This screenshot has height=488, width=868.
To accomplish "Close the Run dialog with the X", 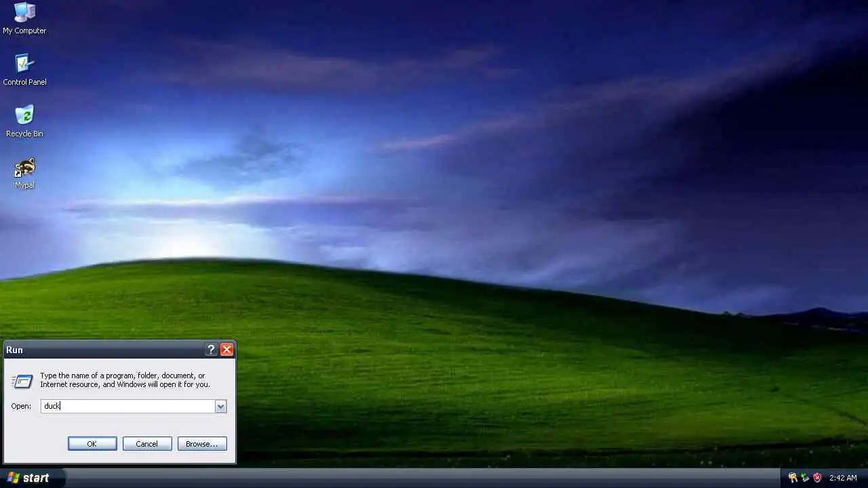I will [x=226, y=350].
